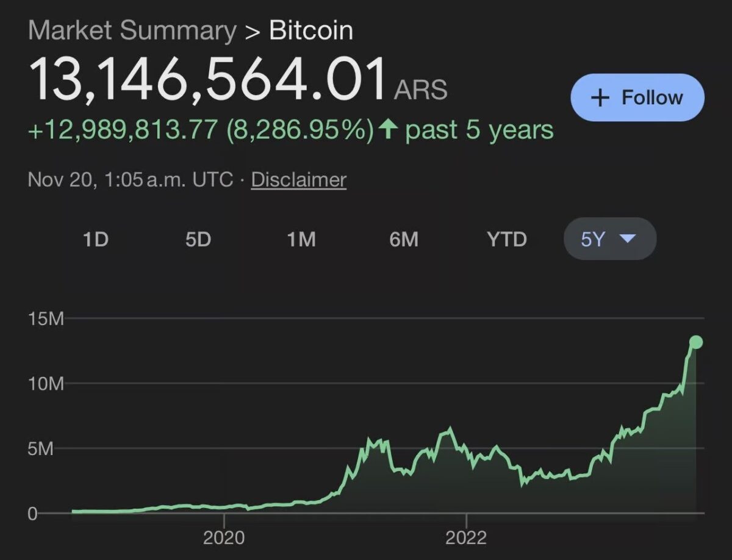Click the plus icon on Follow
Screen dimensions: 732x560
[x=601, y=98]
